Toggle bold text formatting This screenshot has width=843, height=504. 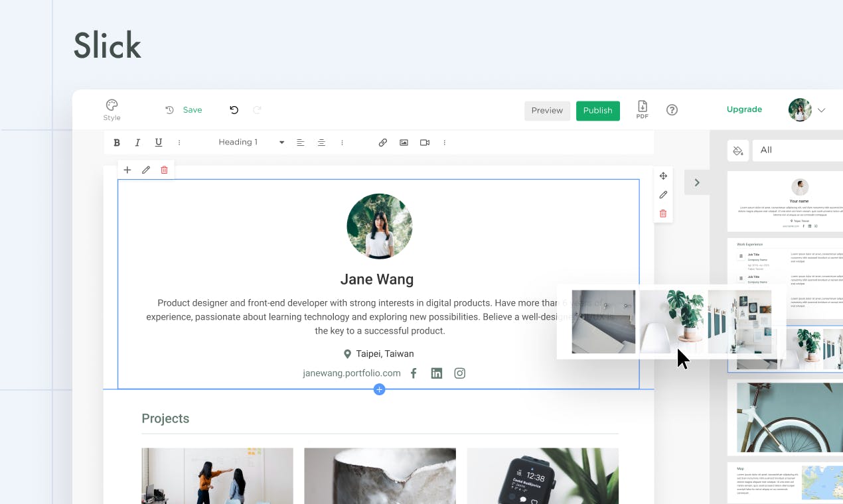pos(117,143)
